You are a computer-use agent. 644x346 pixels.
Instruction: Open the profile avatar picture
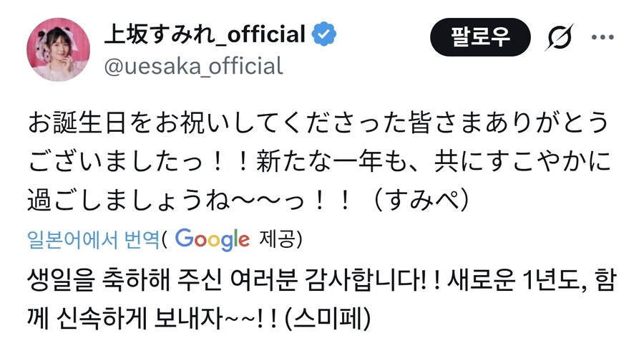coord(59,49)
